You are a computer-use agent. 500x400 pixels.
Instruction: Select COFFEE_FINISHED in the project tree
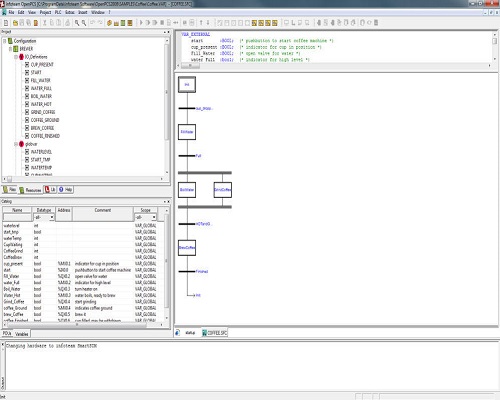[45, 136]
